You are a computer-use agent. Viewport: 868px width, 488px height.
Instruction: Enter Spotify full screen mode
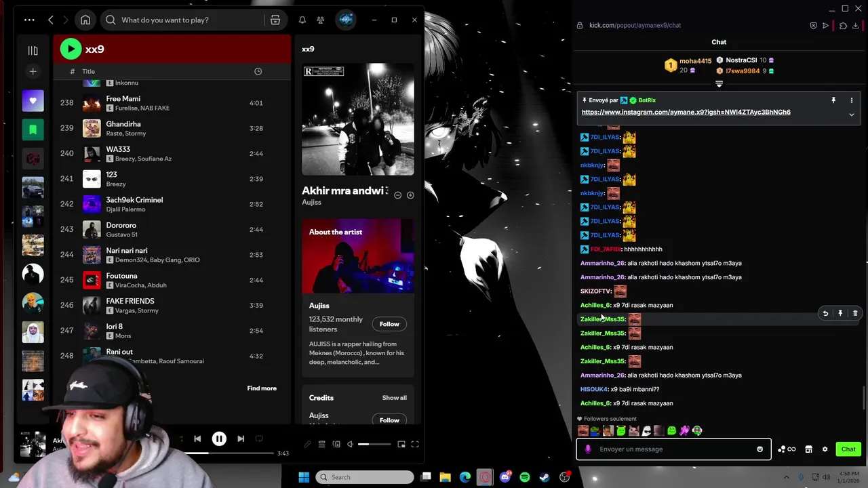click(x=415, y=445)
